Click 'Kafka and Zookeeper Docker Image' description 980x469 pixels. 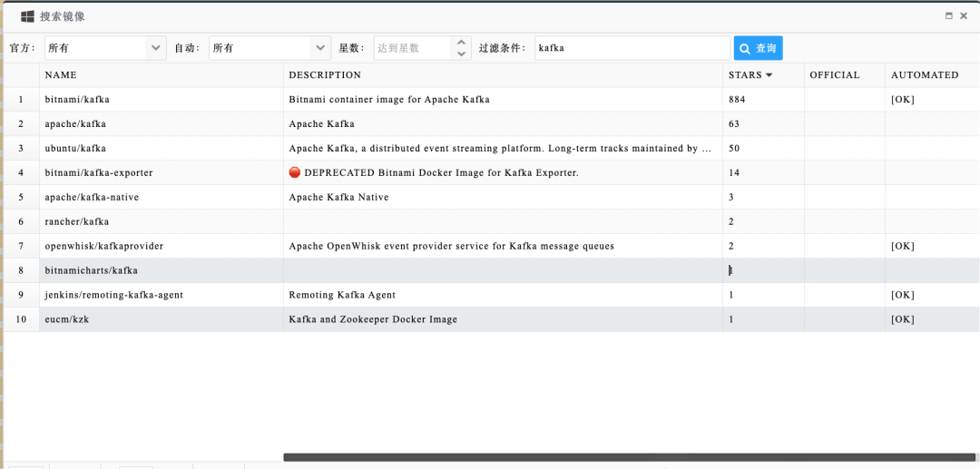click(x=373, y=319)
